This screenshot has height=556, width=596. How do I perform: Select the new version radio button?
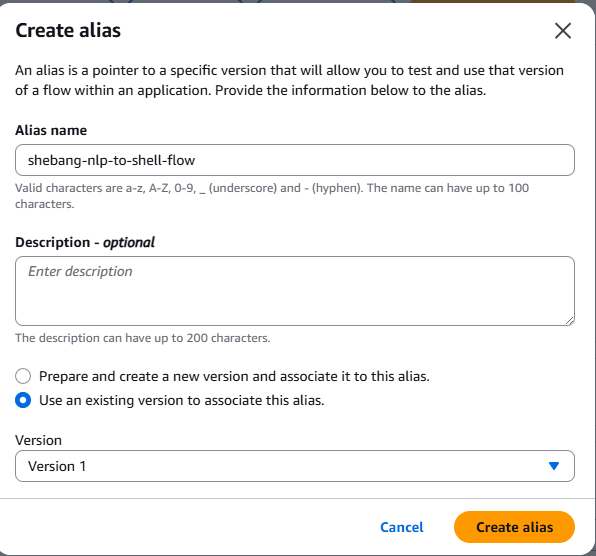tap(23, 376)
